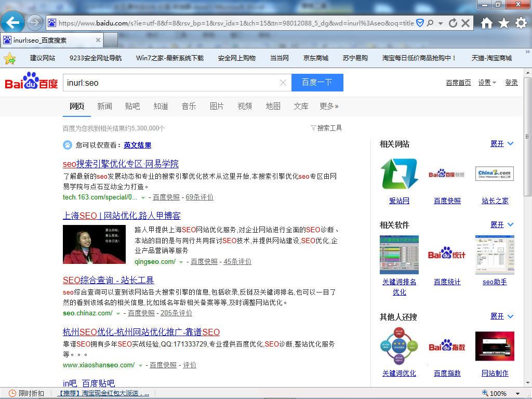
Task: Click the add-to-favorites-bar star icon
Action: pyautogui.click(x=9, y=58)
